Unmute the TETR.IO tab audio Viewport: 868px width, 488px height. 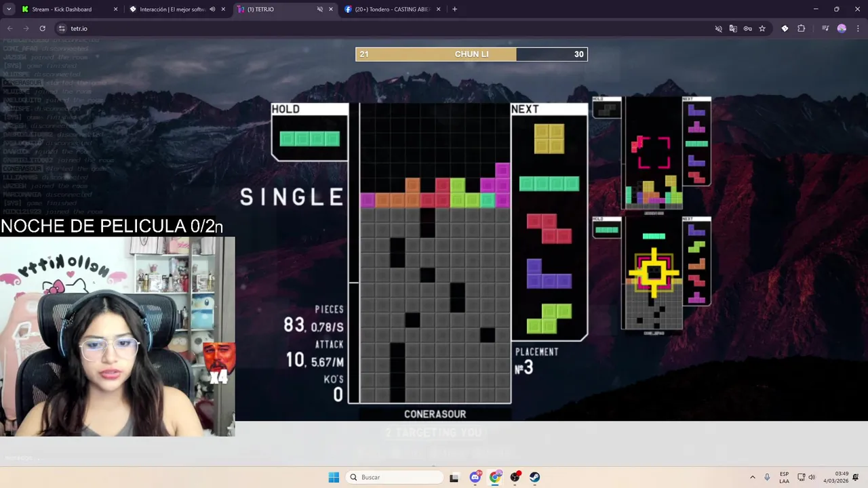pos(320,9)
